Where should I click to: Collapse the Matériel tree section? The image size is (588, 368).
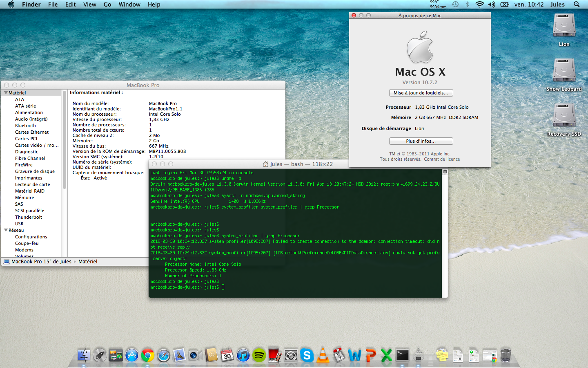[6, 93]
